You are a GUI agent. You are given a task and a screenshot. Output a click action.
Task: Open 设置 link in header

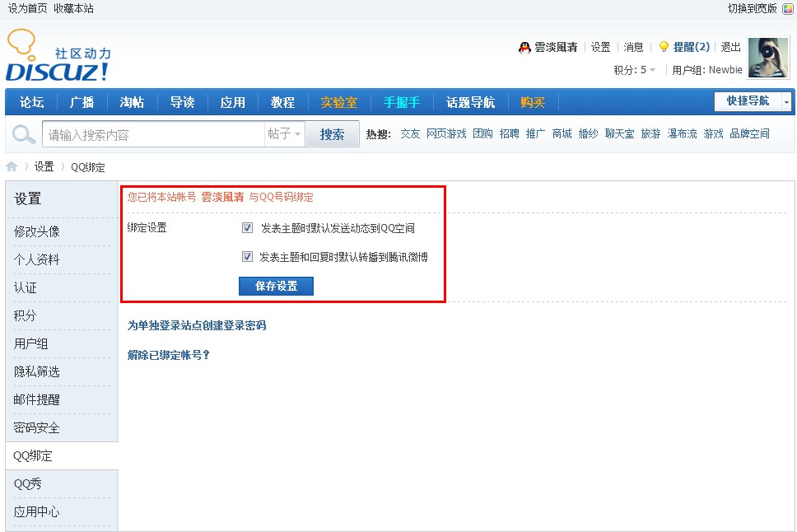[x=600, y=47]
